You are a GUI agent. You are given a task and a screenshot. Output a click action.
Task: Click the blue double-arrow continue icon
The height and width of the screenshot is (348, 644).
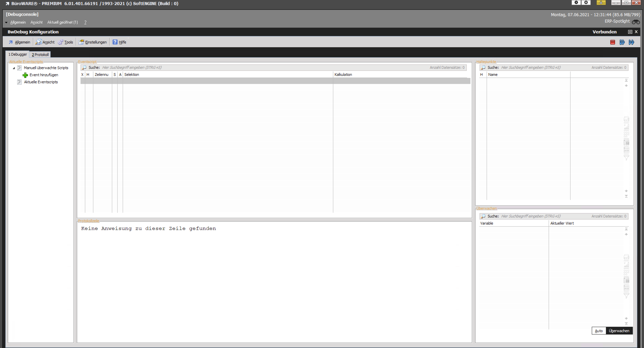(x=631, y=42)
